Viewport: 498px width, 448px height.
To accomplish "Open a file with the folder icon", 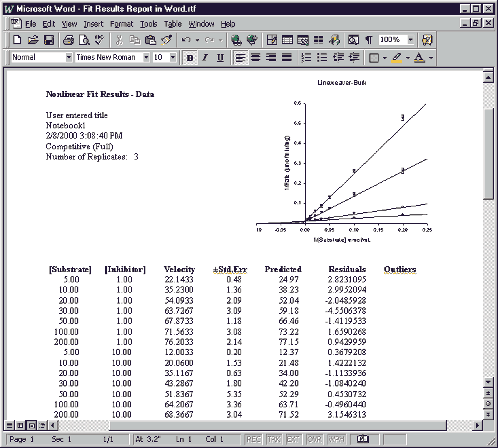I will point(33,40).
